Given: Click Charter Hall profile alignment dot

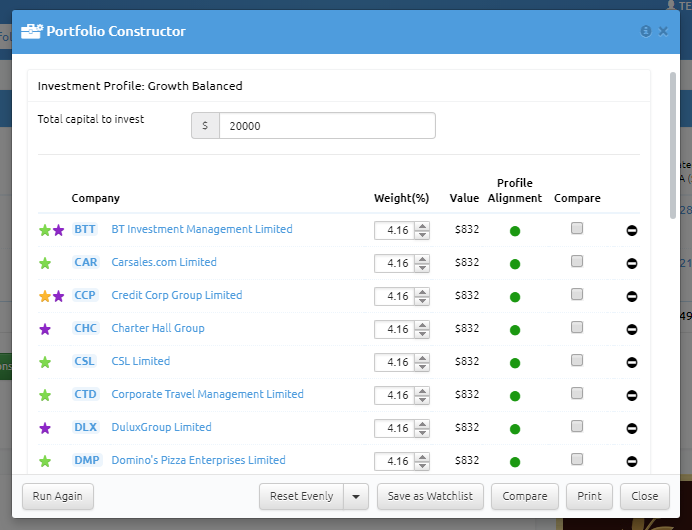Looking at the screenshot, I should [x=515, y=330].
